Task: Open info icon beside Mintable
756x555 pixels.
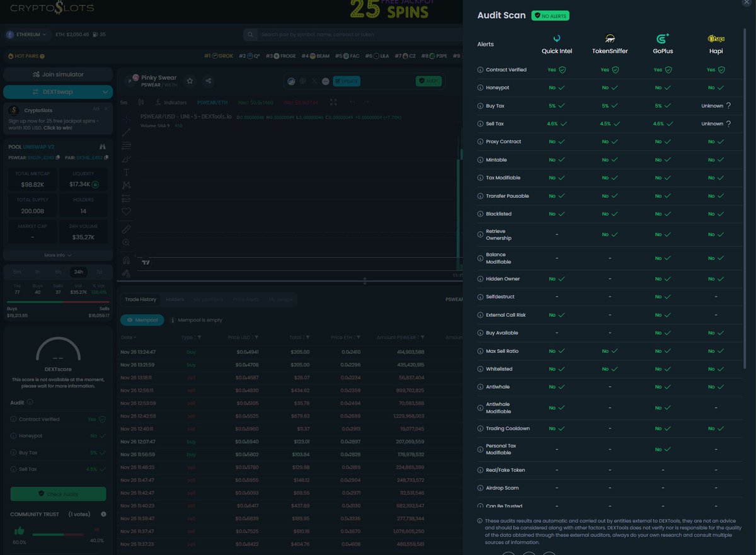Action: (480, 160)
